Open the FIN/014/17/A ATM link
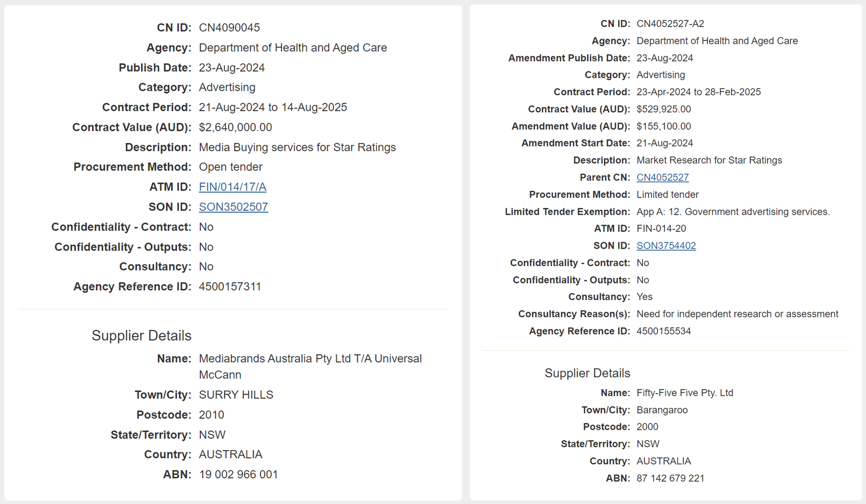The height and width of the screenshot is (504, 866). [233, 187]
